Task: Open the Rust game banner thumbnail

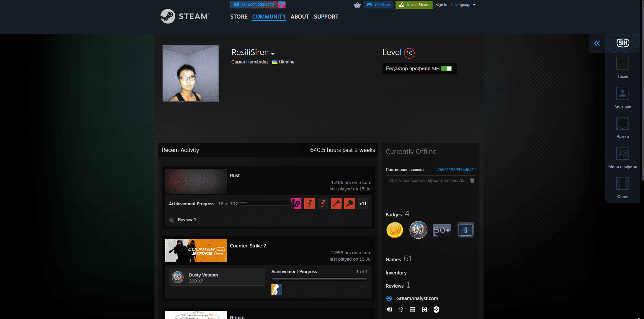Action: 196,181
